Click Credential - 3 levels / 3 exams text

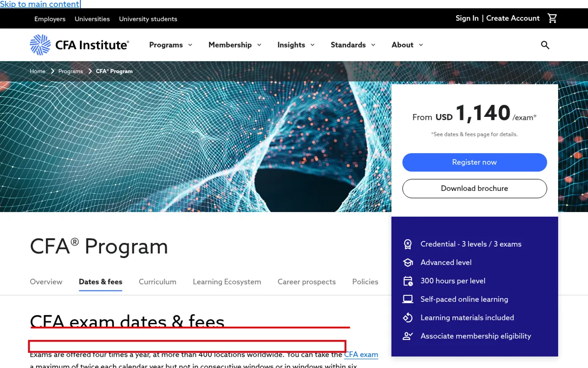(471, 244)
